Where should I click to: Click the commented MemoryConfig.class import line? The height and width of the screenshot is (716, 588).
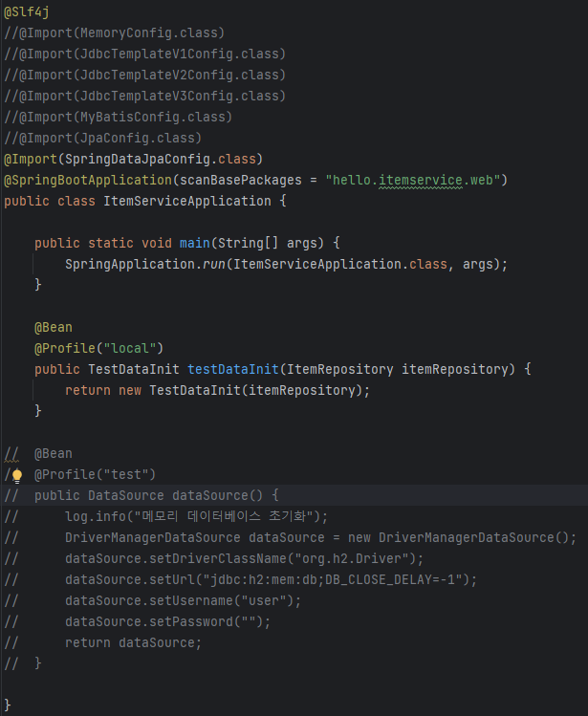coord(114,33)
